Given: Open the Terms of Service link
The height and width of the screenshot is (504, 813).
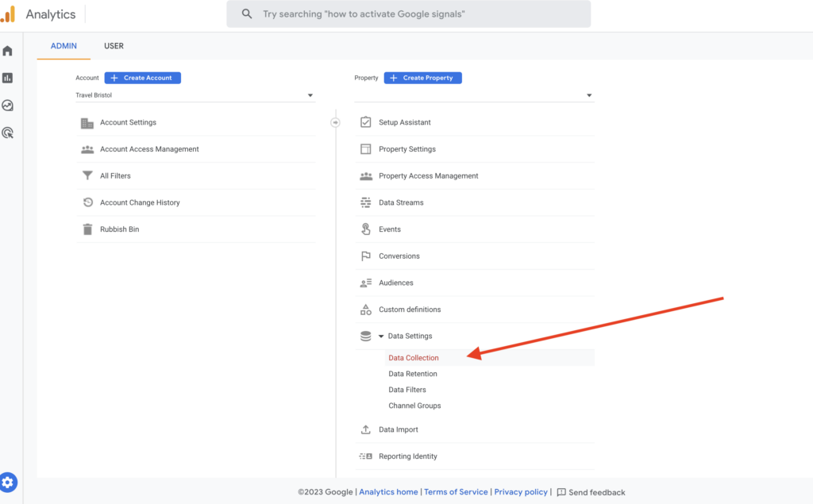Looking at the screenshot, I should [x=456, y=492].
